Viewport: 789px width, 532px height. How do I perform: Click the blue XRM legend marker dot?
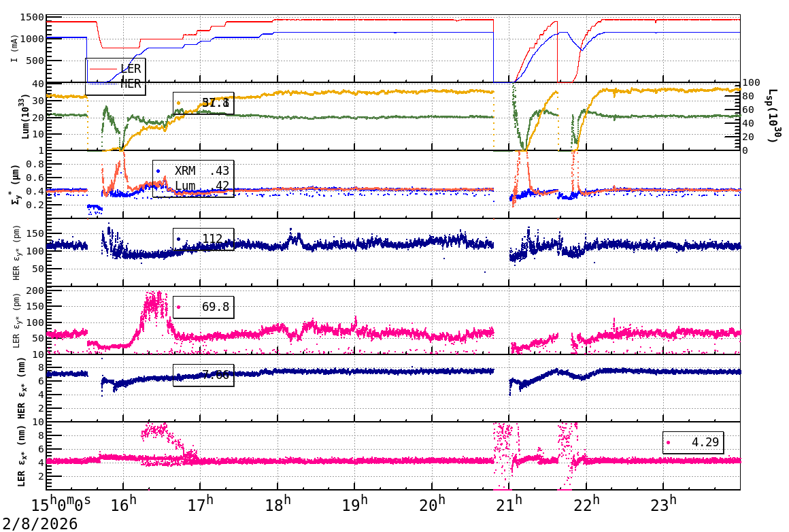(x=158, y=171)
